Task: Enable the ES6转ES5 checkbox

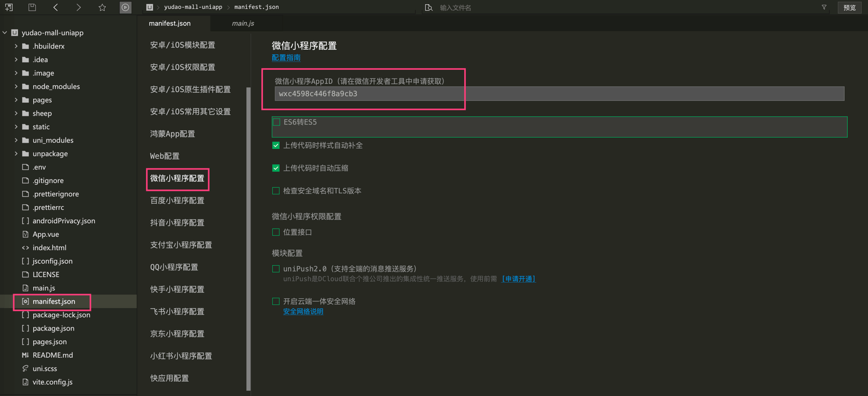Action: coord(276,123)
